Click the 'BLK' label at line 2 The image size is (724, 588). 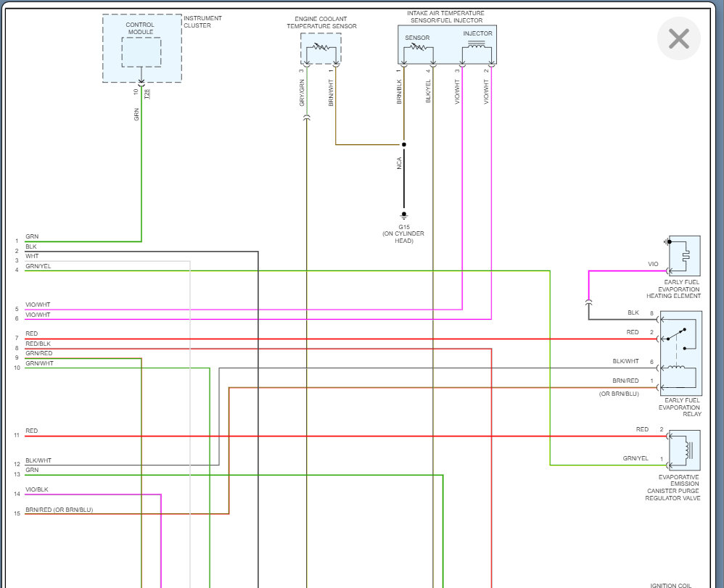click(x=31, y=247)
